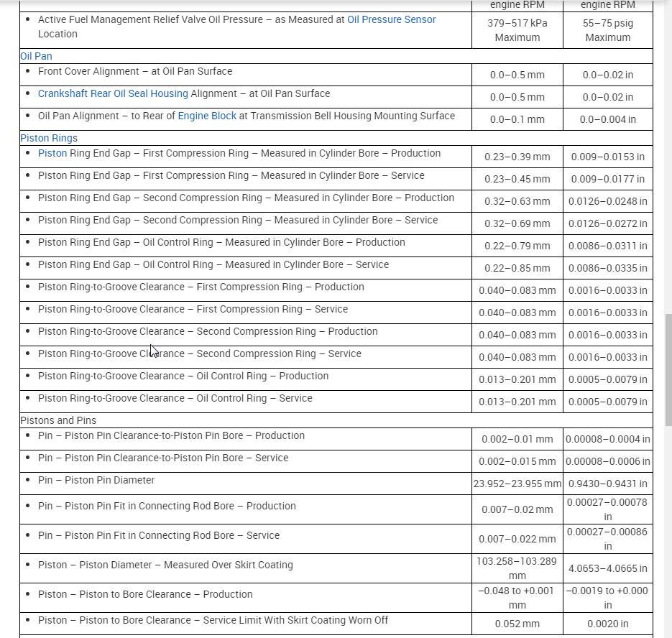Select the 0.0126–0.0248 in cell
The height and width of the screenshot is (638, 672).
pyautogui.click(x=608, y=201)
